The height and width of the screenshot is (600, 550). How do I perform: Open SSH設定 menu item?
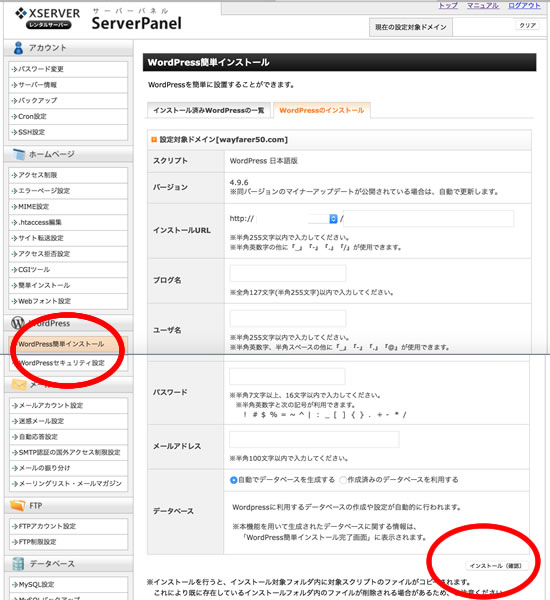[x=68, y=132]
